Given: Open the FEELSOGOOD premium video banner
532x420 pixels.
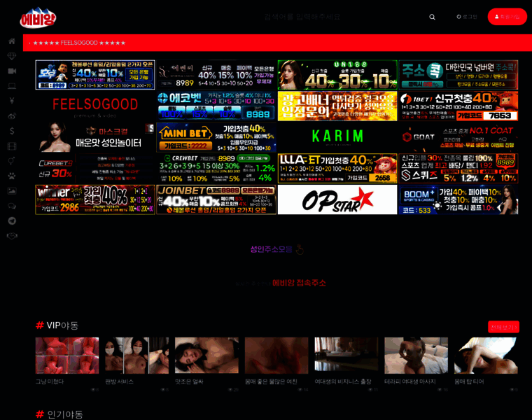Looking at the screenshot, I should [95, 106].
